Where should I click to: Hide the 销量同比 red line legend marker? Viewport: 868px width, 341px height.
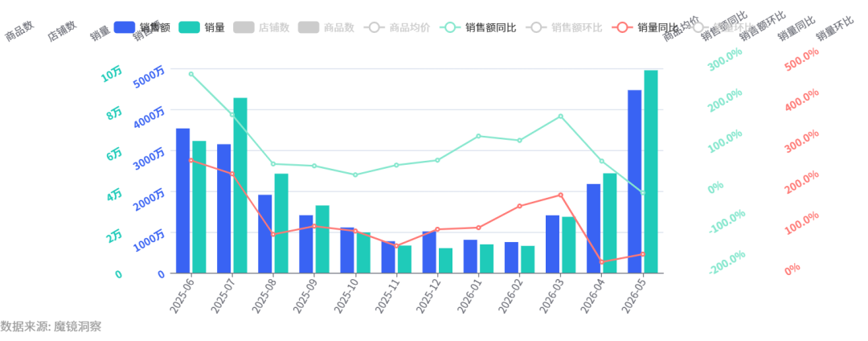pos(623,27)
